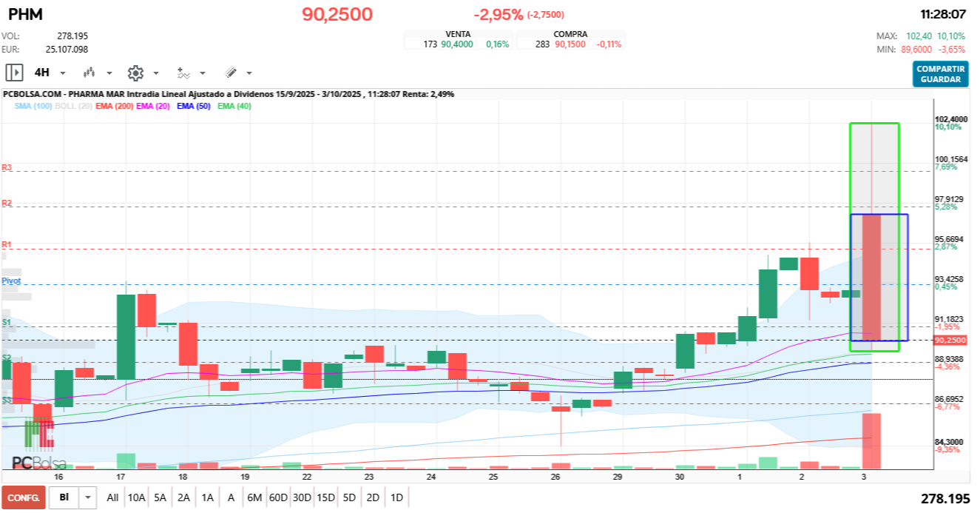Click the red CONFG. button
The image size is (980, 513).
(x=24, y=497)
